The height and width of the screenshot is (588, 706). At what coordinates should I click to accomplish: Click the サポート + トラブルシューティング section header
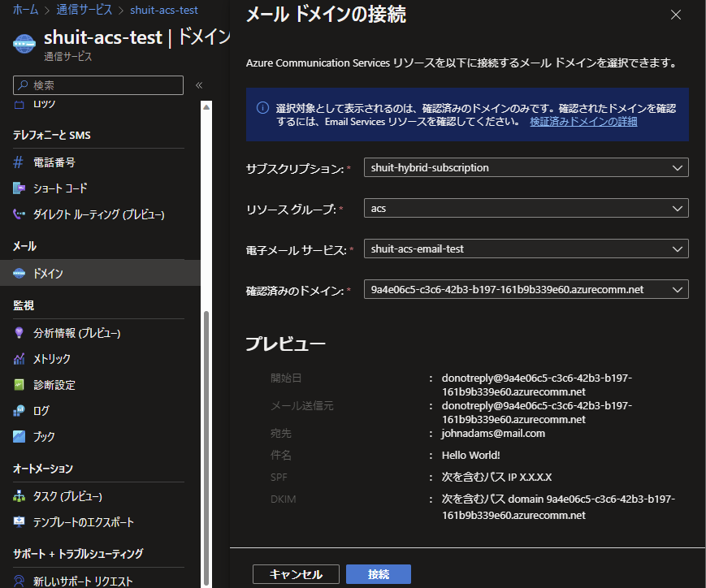[78, 554]
